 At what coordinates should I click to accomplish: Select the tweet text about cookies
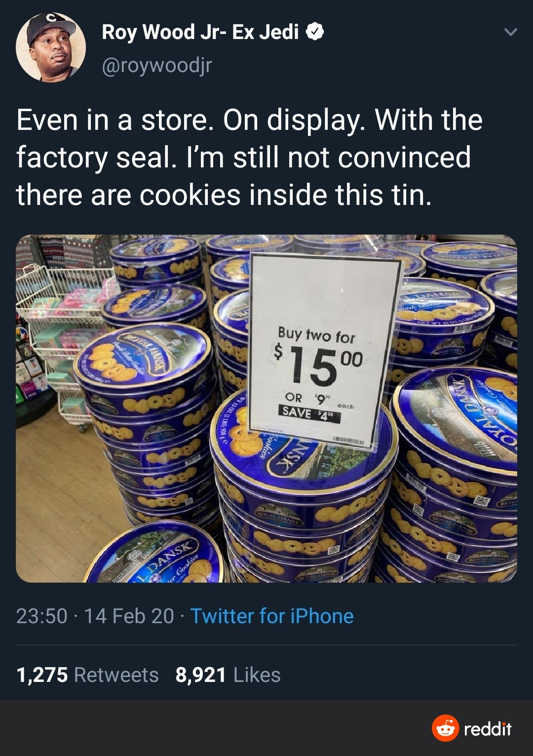click(249, 158)
